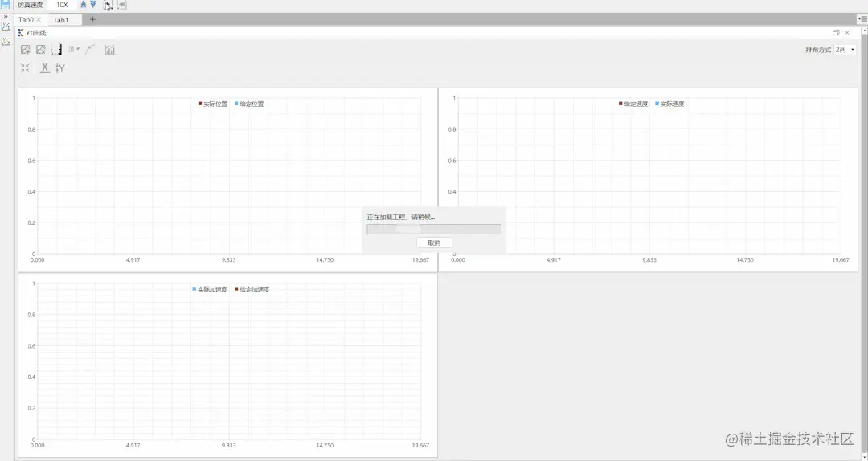Viewport: 868px width, 461px height.
Task: Increase simulation speed with blue up arrow
Action: pos(84,5)
